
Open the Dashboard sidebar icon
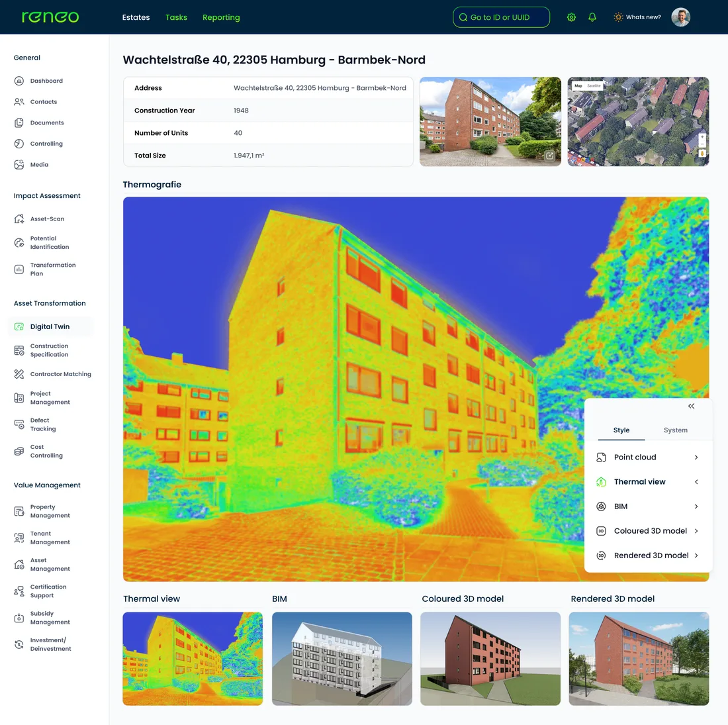click(x=19, y=81)
